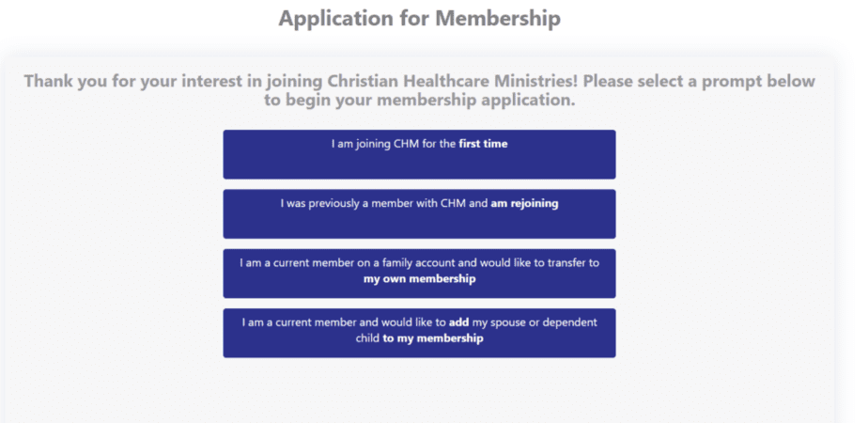Begin a first-time CHM membership application
The image size is (868, 423).
(x=419, y=154)
